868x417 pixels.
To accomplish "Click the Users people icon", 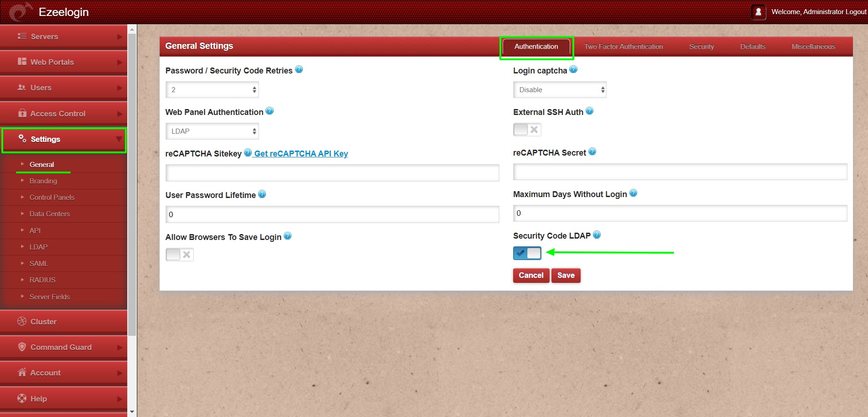I will point(21,87).
